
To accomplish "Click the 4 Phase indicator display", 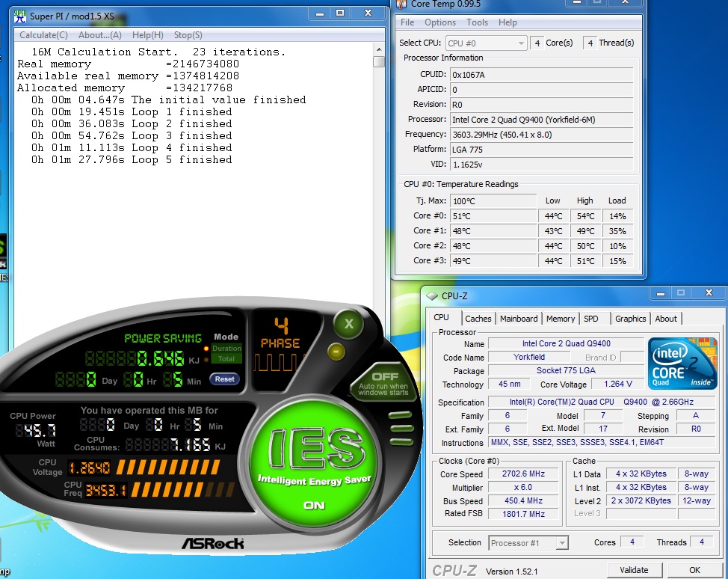I will coord(280,344).
